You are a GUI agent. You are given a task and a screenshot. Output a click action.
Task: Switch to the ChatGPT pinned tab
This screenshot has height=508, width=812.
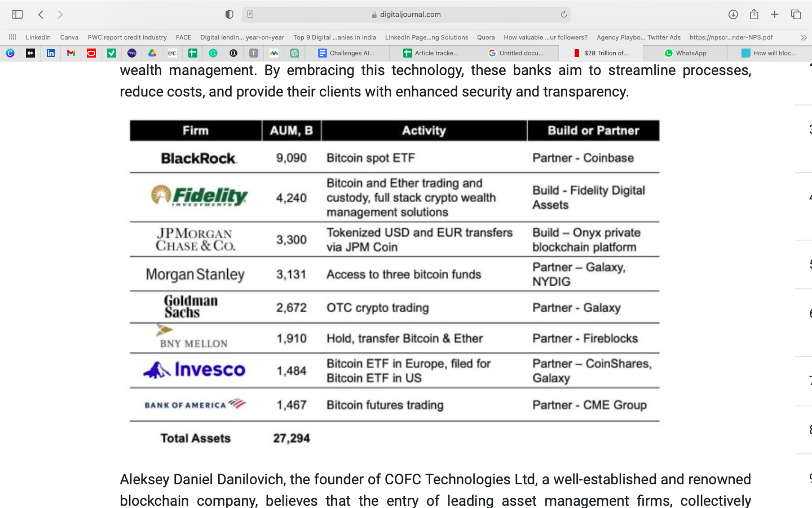294,53
